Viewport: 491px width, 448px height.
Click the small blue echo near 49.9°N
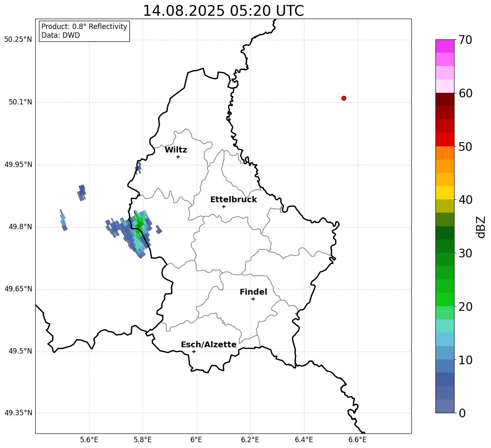pyautogui.click(x=82, y=193)
